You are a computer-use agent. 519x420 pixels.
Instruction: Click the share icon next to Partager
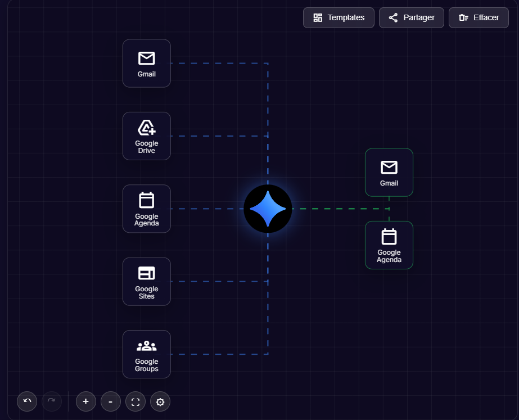[x=394, y=17]
